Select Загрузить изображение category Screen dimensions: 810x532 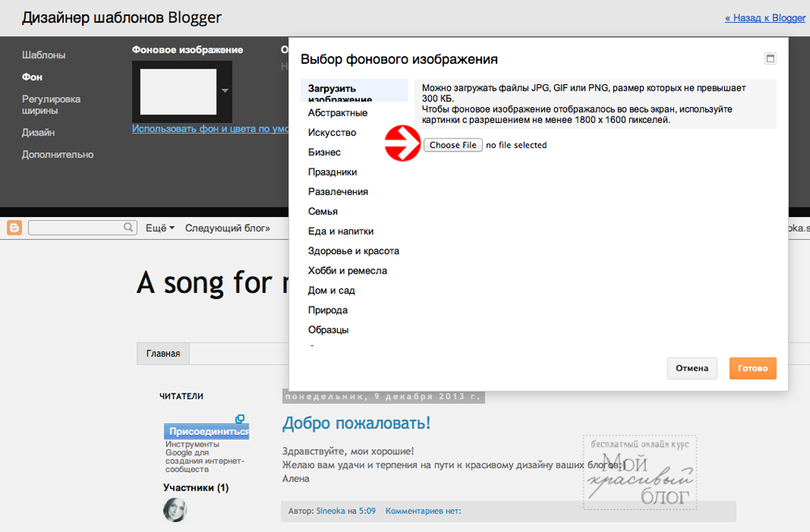point(355,91)
